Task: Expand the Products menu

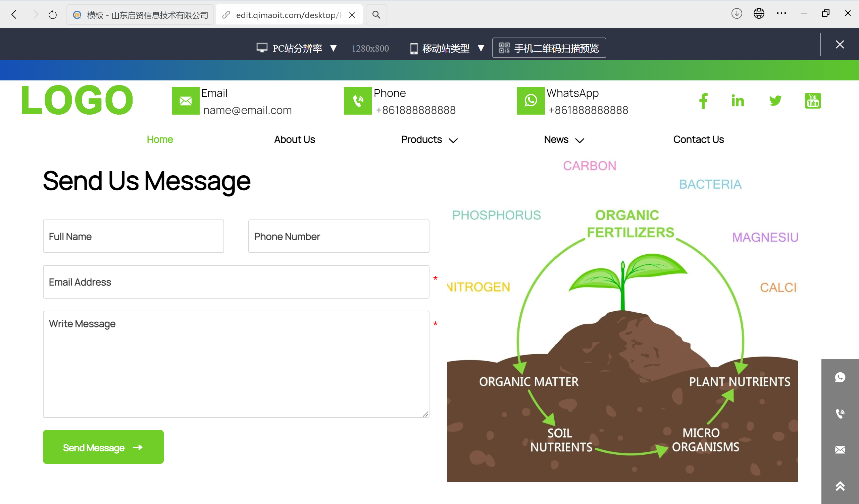Action: [x=429, y=140]
